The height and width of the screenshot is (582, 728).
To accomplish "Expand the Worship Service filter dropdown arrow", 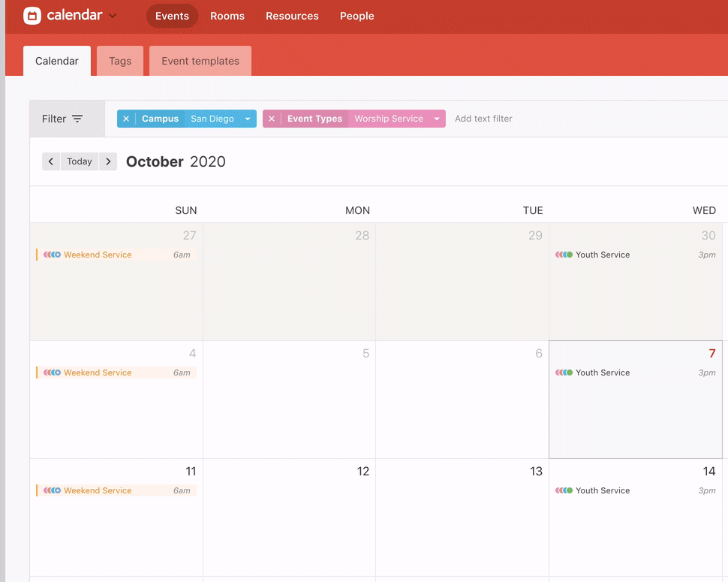I will click(x=436, y=119).
